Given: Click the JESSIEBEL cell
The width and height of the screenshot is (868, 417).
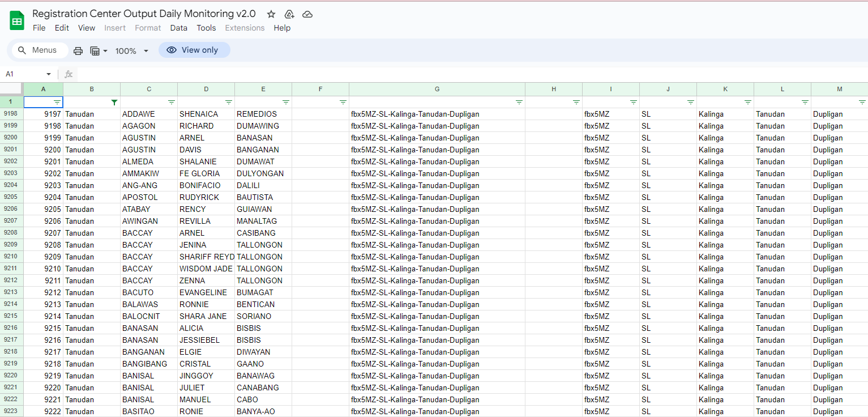Looking at the screenshot, I should point(206,340).
